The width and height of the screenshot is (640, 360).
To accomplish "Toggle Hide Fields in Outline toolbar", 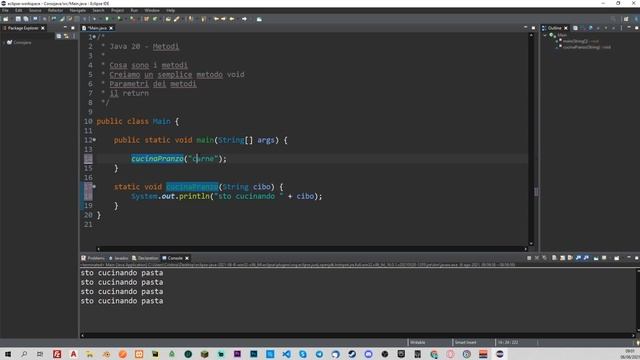I will coord(591,28).
